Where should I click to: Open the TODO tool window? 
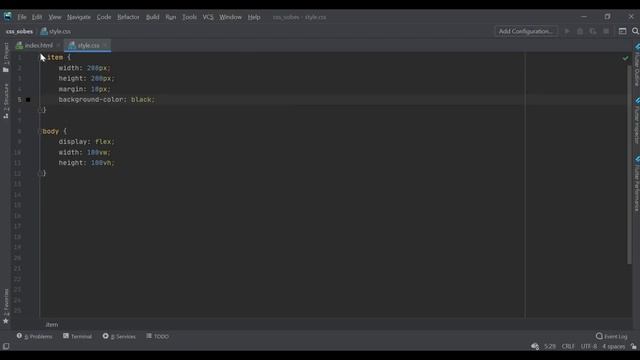pyautogui.click(x=158, y=336)
